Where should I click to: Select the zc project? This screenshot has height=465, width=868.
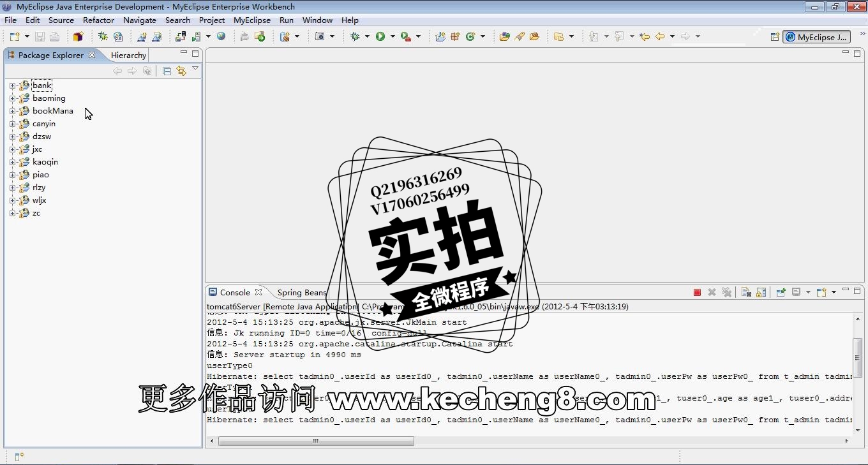point(36,213)
